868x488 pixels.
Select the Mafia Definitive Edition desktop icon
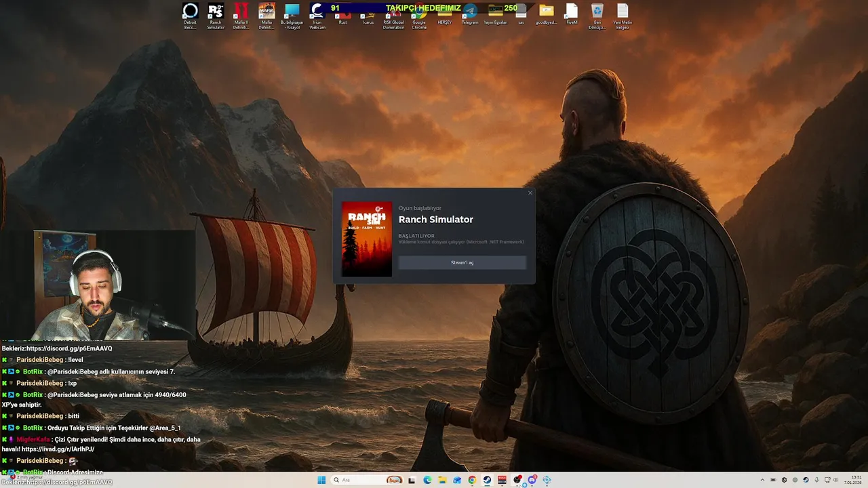click(x=267, y=16)
